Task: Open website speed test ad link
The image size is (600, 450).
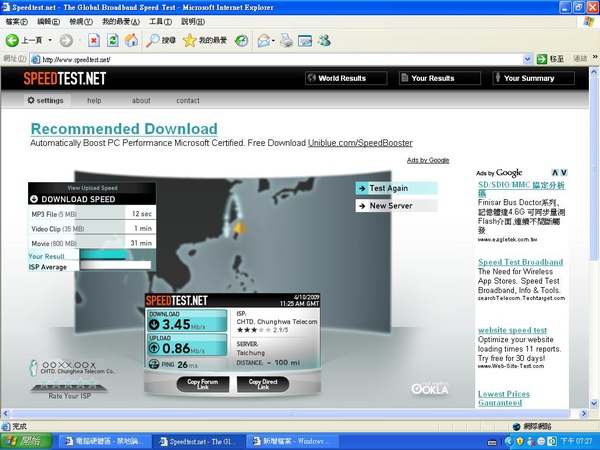Action: [512, 330]
